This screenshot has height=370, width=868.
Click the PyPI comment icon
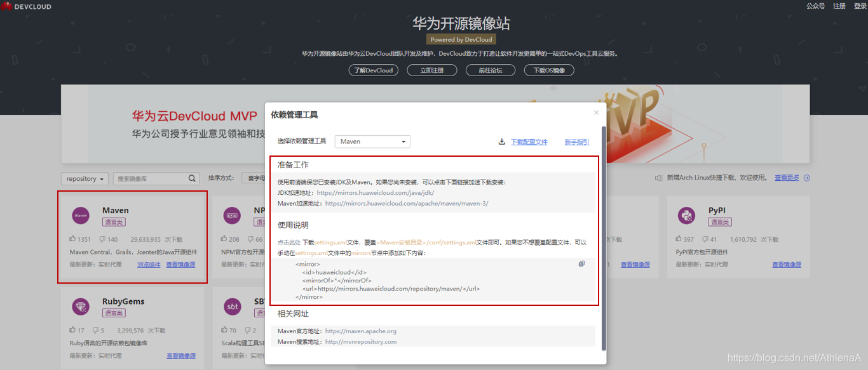pyautogui.click(x=705, y=239)
